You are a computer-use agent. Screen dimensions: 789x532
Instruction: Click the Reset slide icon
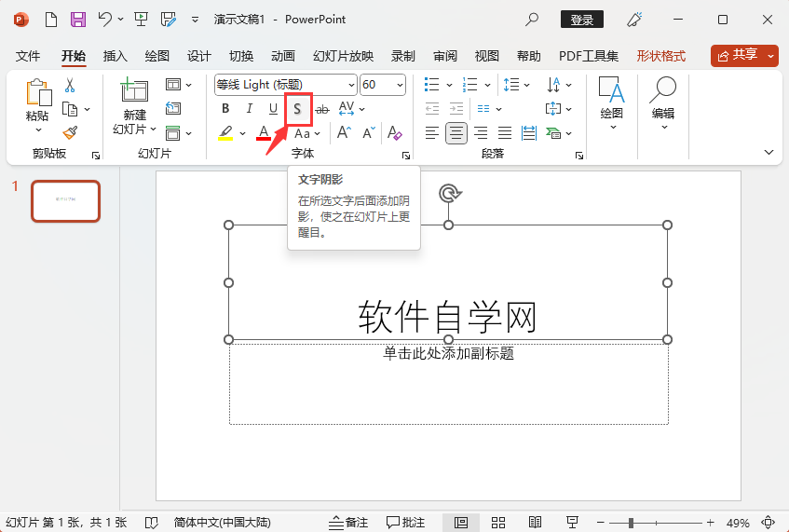(x=173, y=108)
